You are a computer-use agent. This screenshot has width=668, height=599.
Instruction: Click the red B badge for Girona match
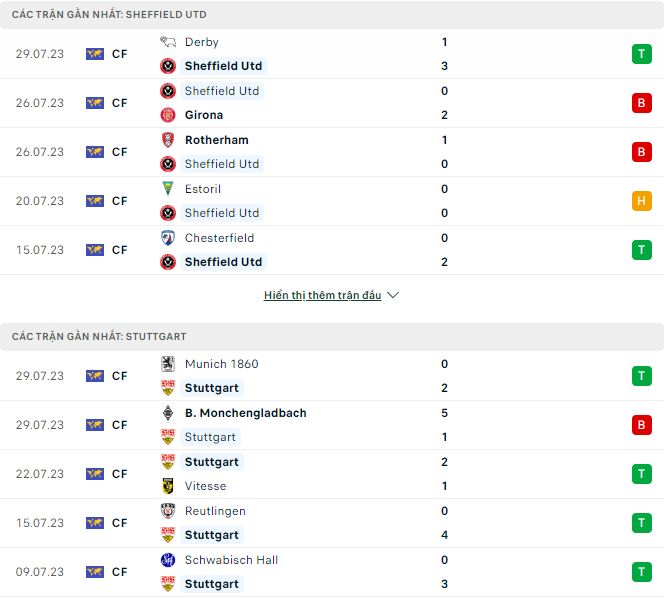[x=641, y=103]
